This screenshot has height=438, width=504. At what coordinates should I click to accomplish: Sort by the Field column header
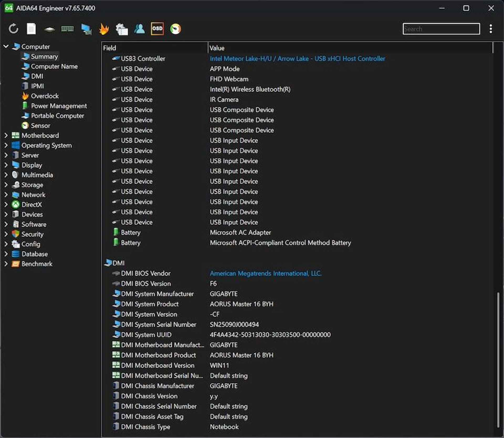pyautogui.click(x=155, y=48)
